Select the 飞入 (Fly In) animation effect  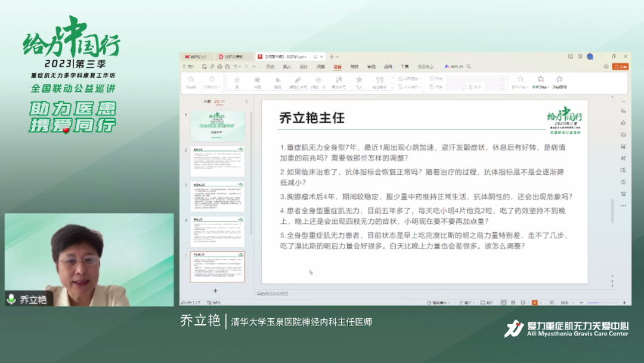[x=360, y=82]
